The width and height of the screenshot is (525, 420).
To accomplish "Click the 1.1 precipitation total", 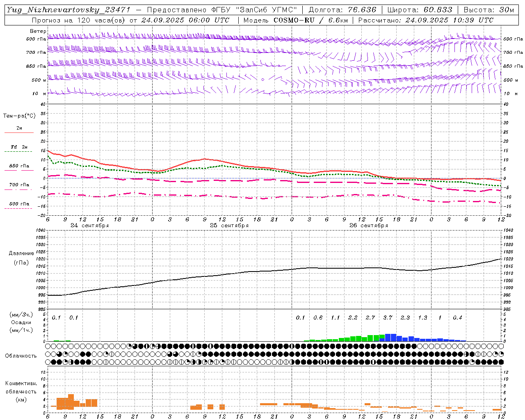I will (335, 317).
